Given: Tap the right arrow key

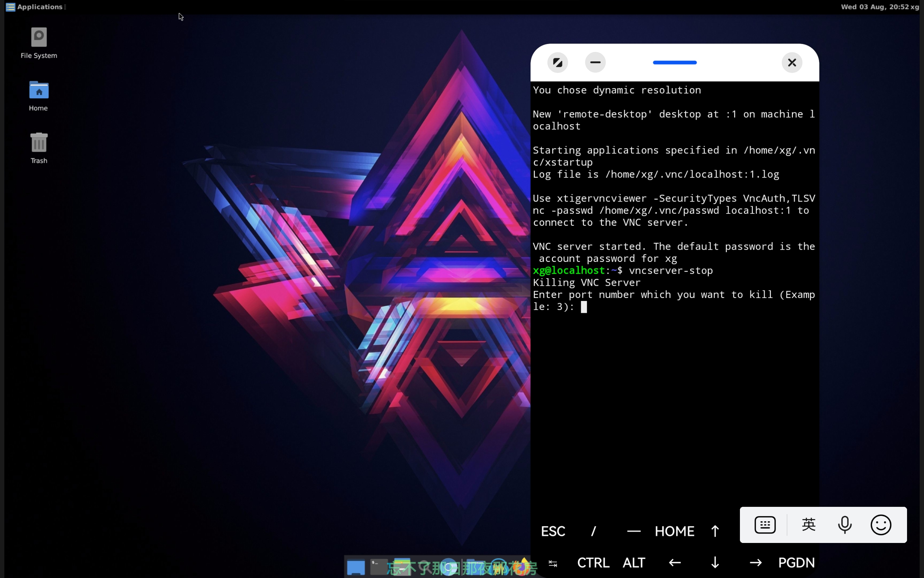Looking at the screenshot, I should click(x=755, y=563).
